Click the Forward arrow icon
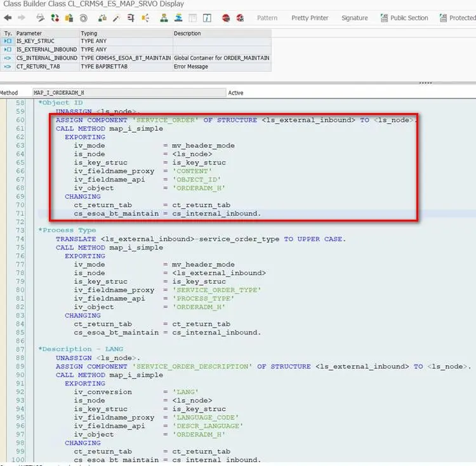Image resolution: width=476 pixels, height=466 pixels. (22, 18)
